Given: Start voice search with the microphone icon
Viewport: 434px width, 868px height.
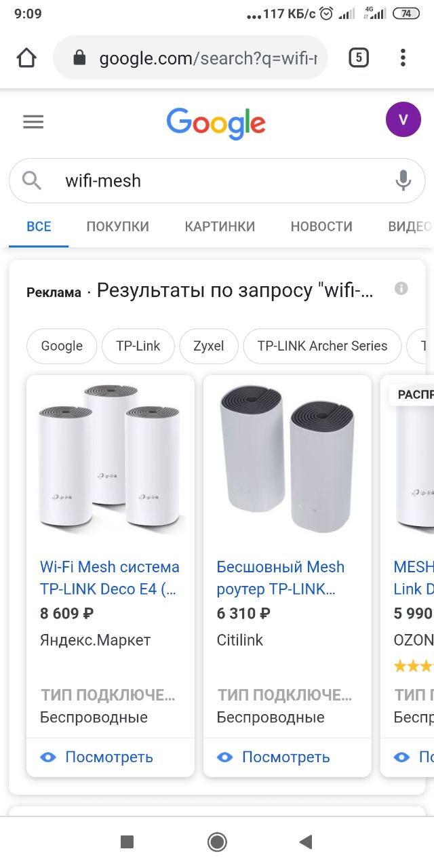Looking at the screenshot, I should (403, 180).
